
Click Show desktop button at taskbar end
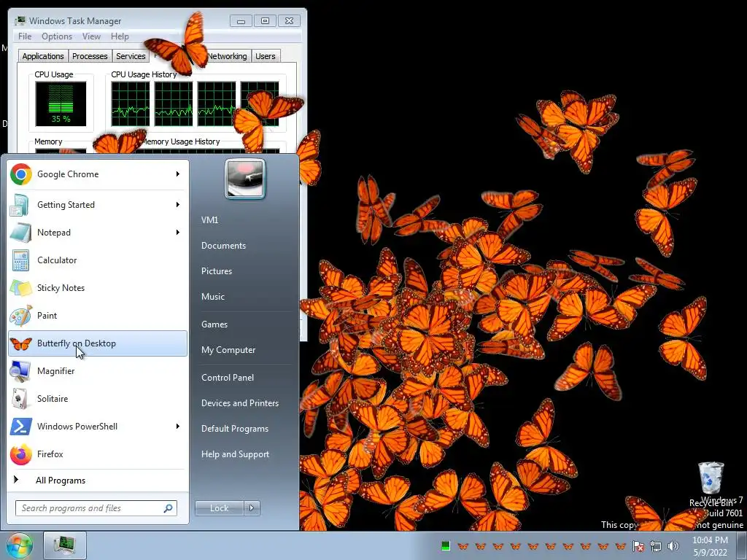[742, 545]
